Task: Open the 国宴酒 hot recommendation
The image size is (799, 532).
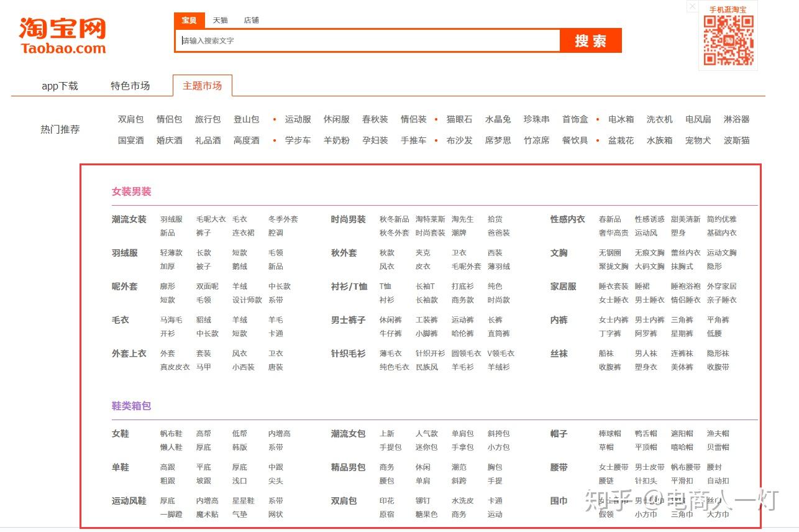Action: click(x=131, y=140)
